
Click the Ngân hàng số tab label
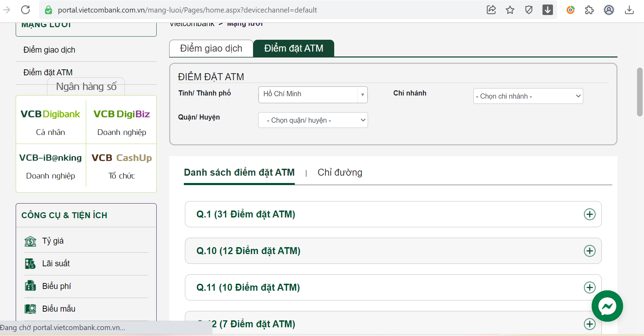pyautogui.click(x=86, y=86)
